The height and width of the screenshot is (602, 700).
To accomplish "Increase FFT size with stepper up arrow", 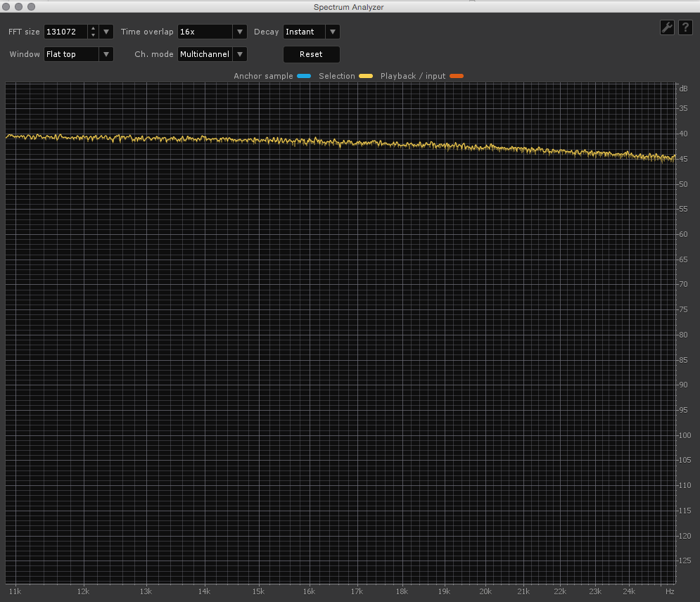I will (x=93, y=29).
